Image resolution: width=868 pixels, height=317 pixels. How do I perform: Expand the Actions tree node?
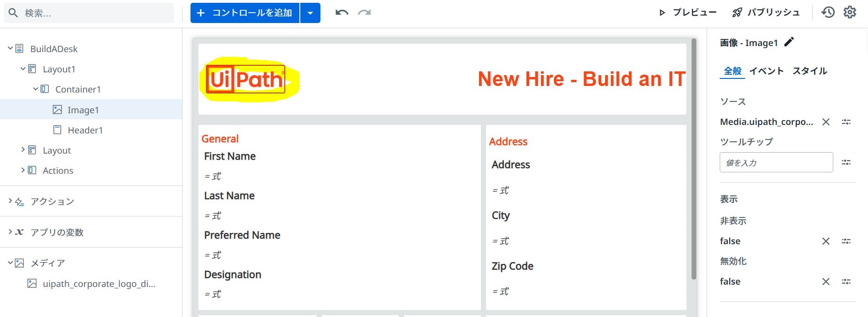pos(23,170)
